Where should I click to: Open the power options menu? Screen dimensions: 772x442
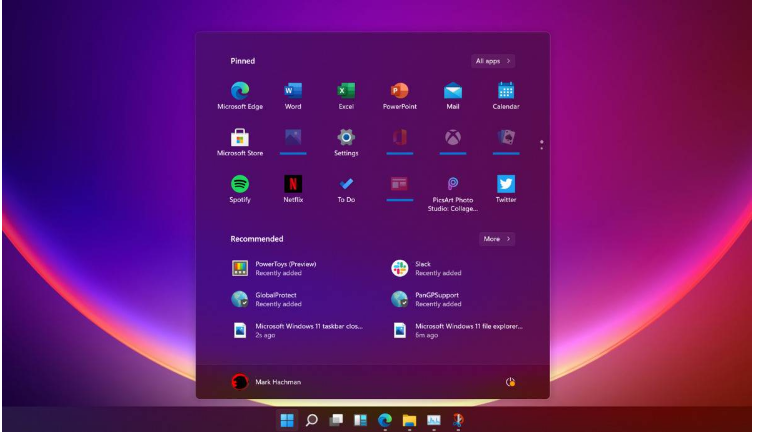click(x=511, y=382)
